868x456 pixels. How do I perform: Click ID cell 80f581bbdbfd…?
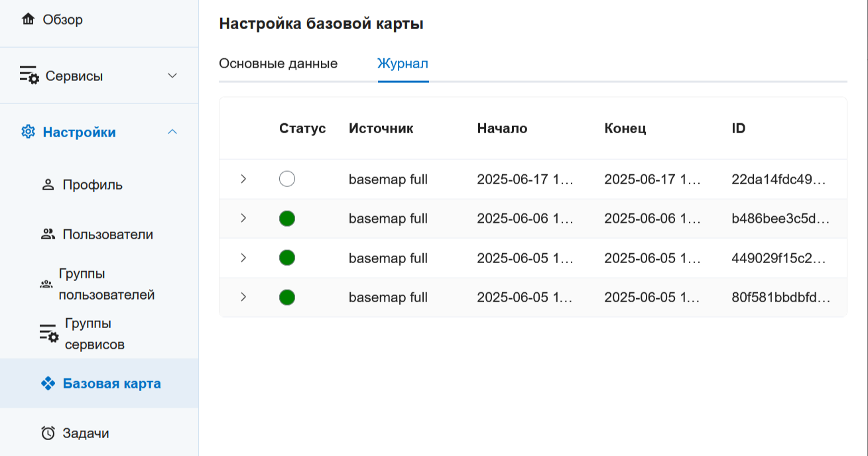[x=781, y=298]
